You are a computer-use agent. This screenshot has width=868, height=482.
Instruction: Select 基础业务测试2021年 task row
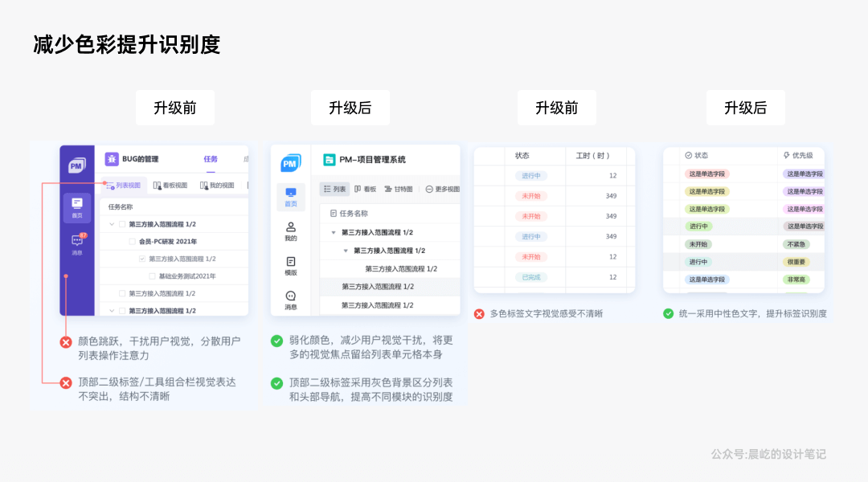174,276
